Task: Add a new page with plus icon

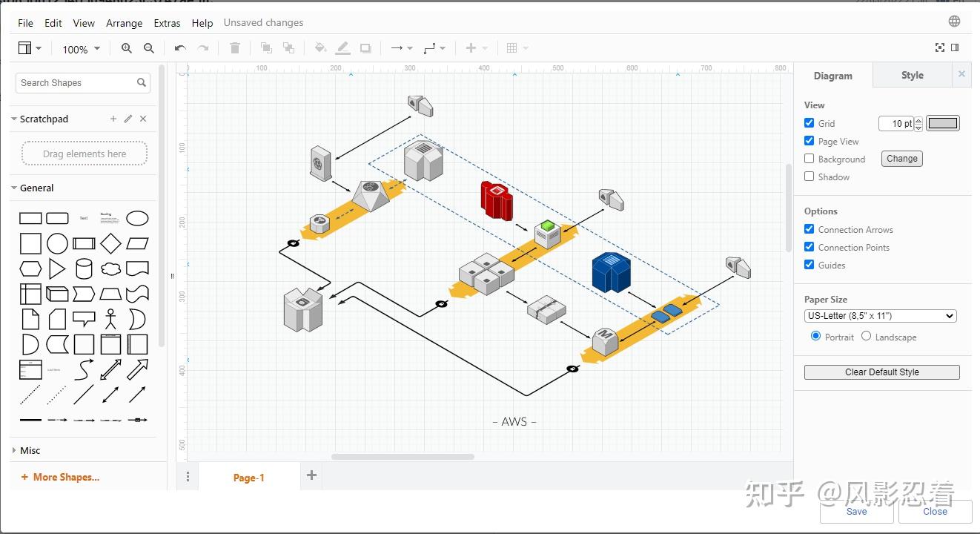Action: click(x=312, y=475)
